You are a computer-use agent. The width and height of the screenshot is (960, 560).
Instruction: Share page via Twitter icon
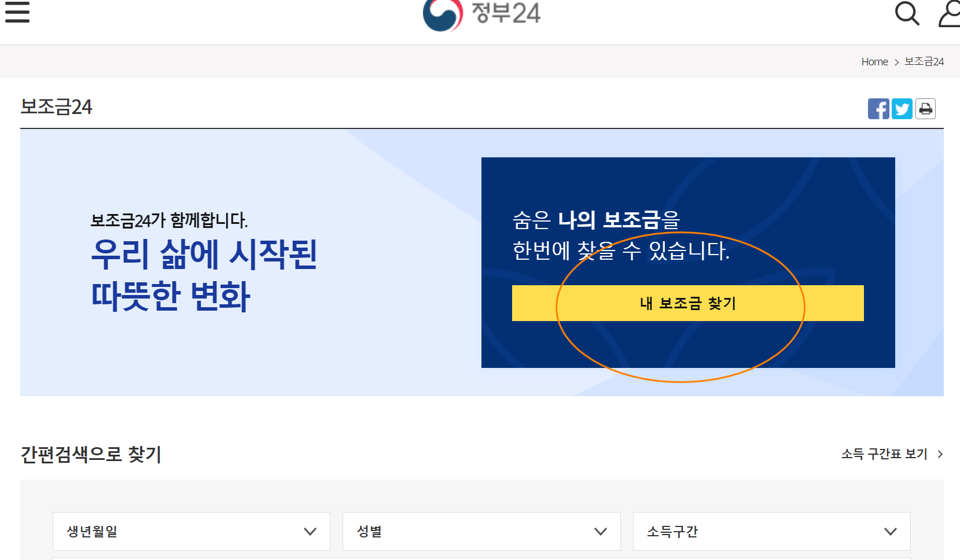pyautogui.click(x=902, y=109)
